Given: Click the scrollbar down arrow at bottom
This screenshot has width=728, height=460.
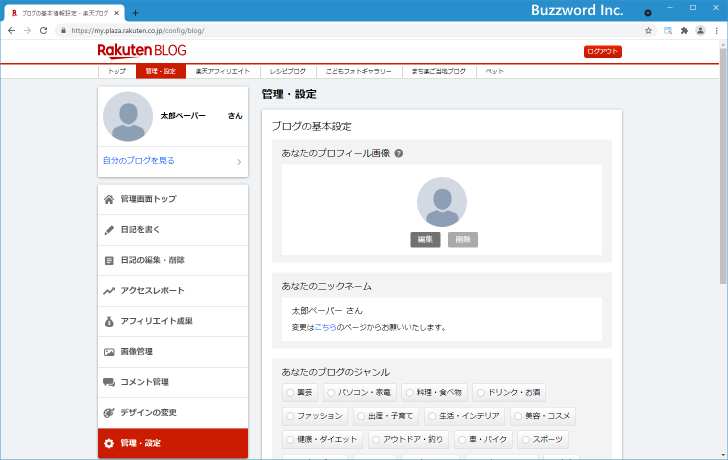Looking at the screenshot, I should coord(723,456).
